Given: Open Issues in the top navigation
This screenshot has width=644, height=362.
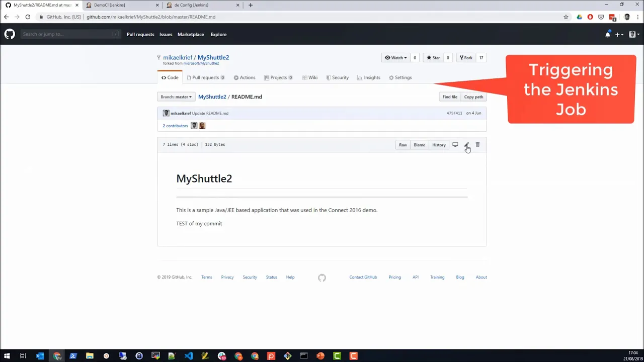Looking at the screenshot, I should pyautogui.click(x=166, y=34).
